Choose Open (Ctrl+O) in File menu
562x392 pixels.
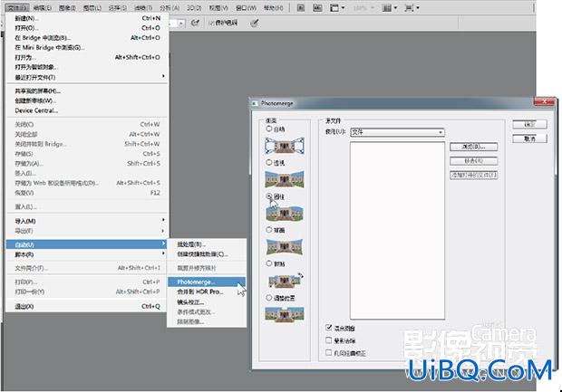click(x=87, y=28)
